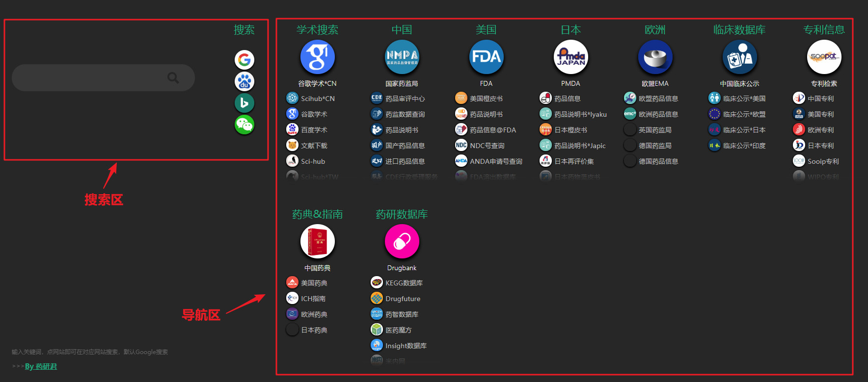This screenshot has width=868, height=382.
Task: Visit 临床公示*美国 link
Action: 744,99
